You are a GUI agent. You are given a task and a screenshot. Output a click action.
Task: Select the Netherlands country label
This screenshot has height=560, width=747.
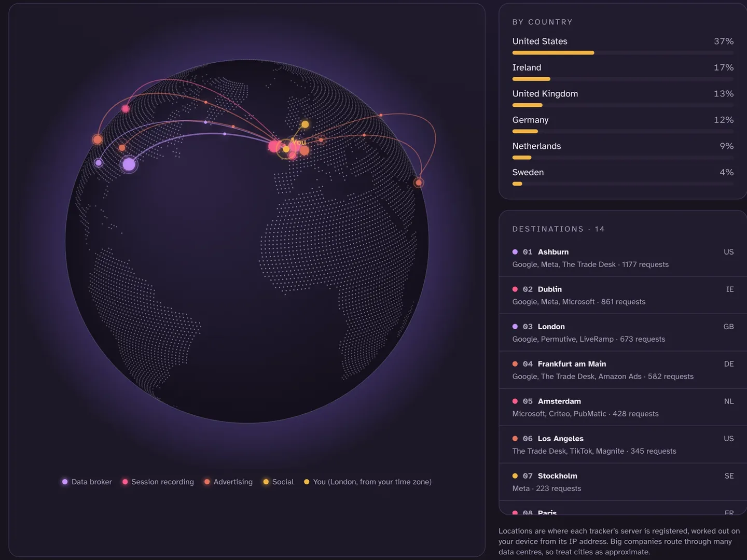(x=536, y=146)
